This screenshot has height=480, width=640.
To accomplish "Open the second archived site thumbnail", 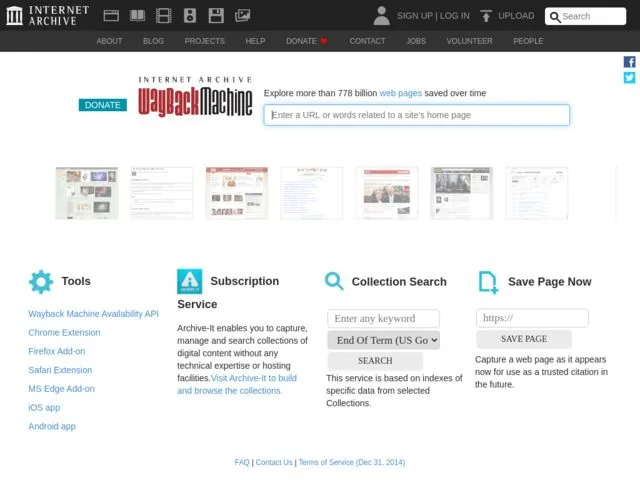I will [162, 193].
